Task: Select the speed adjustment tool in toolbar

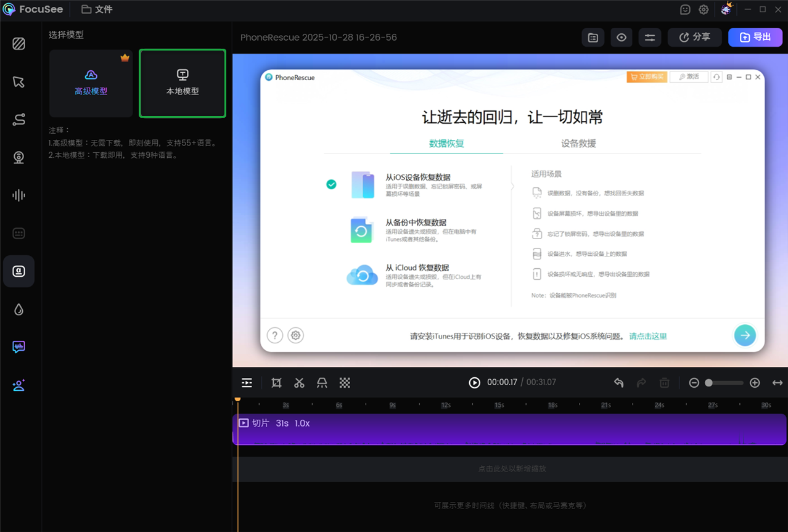Action: coord(322,382)
